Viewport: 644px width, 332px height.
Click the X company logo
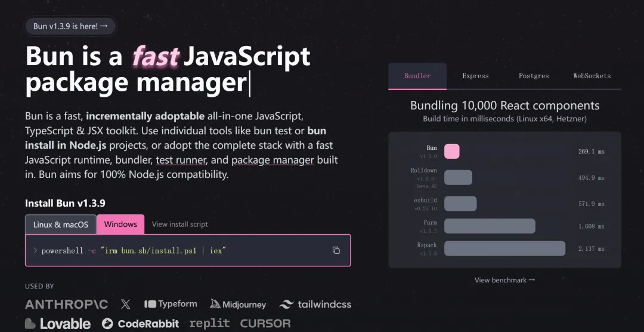(x=126, y=305)
